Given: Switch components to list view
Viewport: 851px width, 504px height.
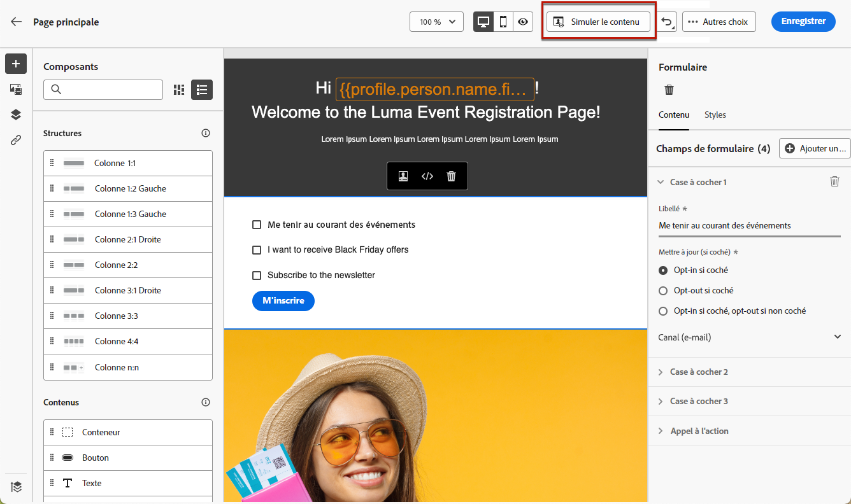Looking at the screenshot, I should point(202,90).
